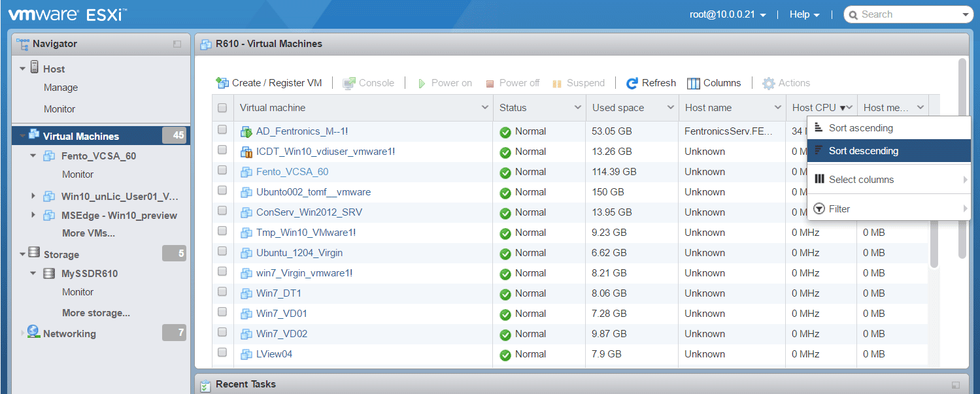Select the Win7_VD01 row checkbox
The width and height of the screenshot is (980, 394).
coord(222,312)
